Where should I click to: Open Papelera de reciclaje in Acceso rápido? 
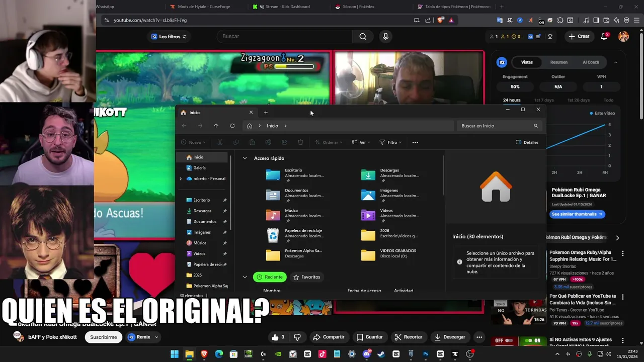coord(294,234)
